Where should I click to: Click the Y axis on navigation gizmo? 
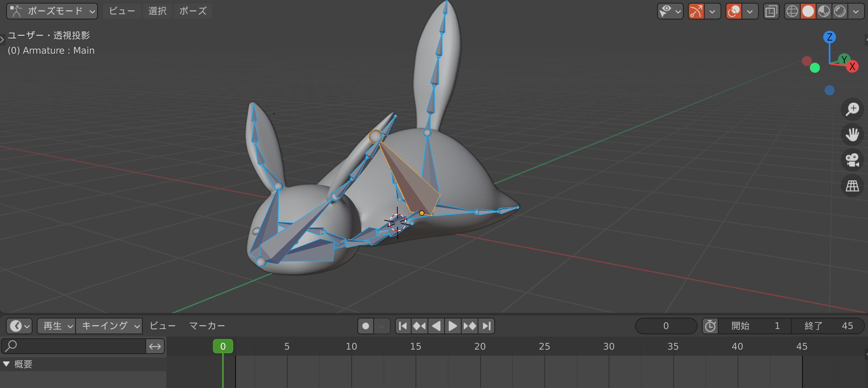tap(844, 59)
